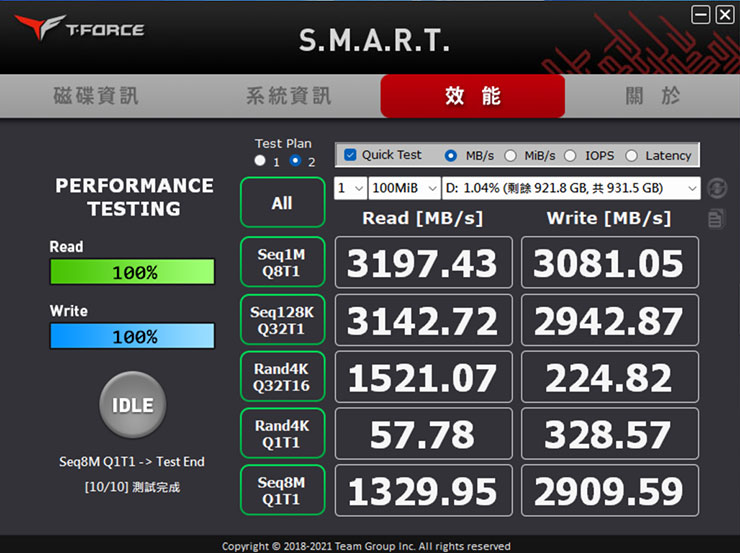
Task: Run the Rand4K Q32T16 test
Action: (x=282, y=377)
